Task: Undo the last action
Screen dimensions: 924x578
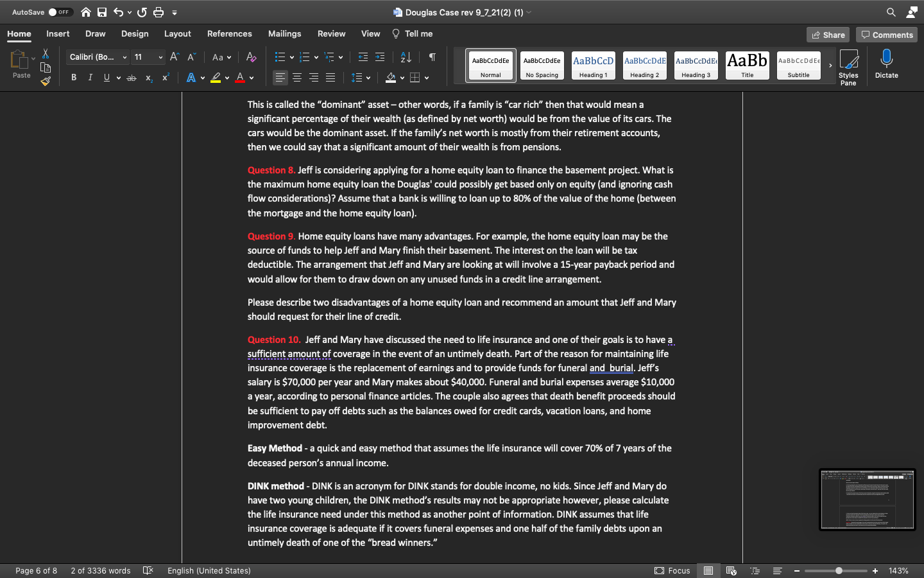Action: coord(118,12)
